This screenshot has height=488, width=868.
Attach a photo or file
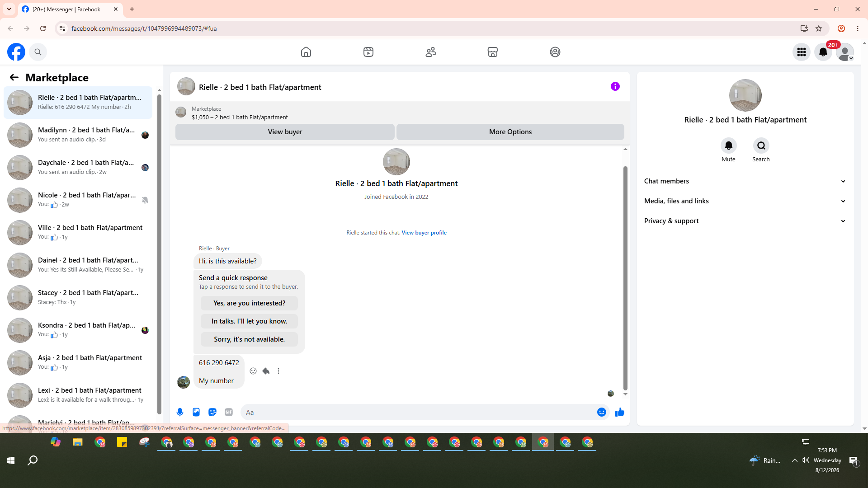[x=196, y=412]
